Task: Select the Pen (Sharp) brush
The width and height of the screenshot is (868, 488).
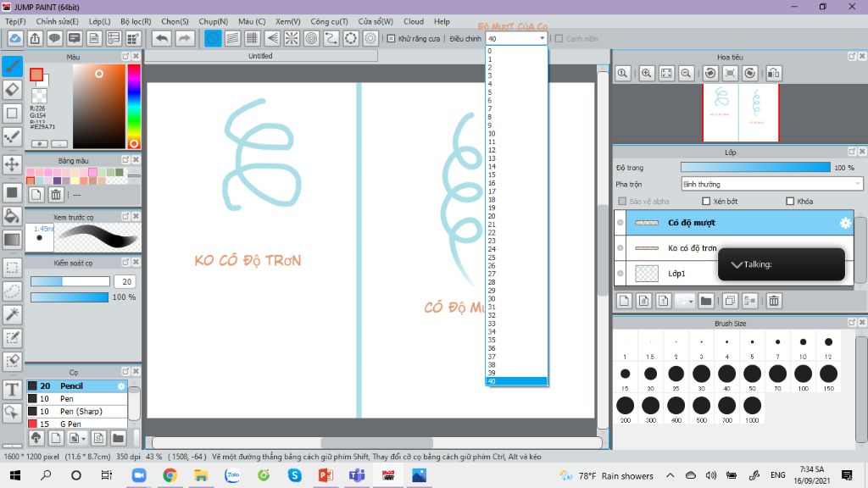Action: point(77,411)
